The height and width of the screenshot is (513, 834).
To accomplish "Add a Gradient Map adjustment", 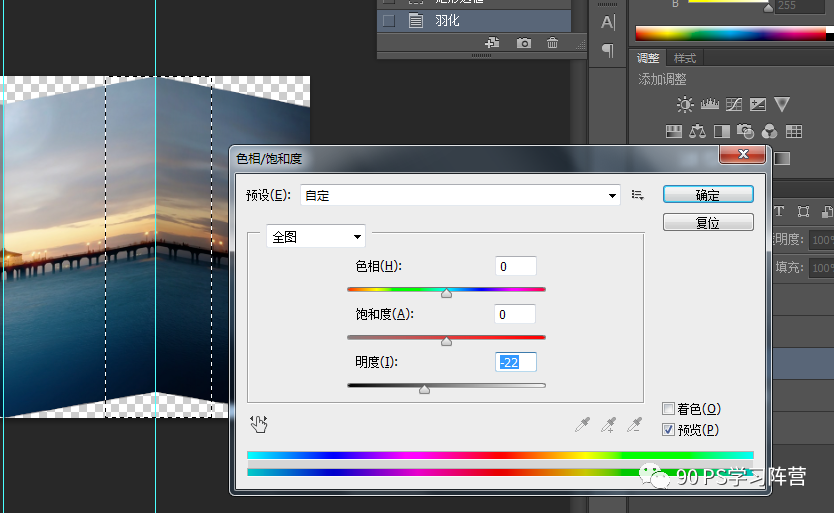I will [782, 158].
